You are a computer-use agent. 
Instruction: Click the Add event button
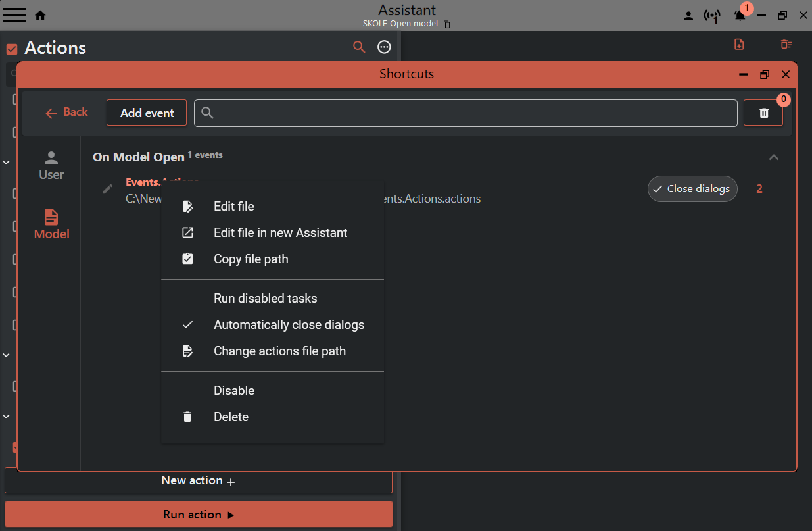point(147,113)
